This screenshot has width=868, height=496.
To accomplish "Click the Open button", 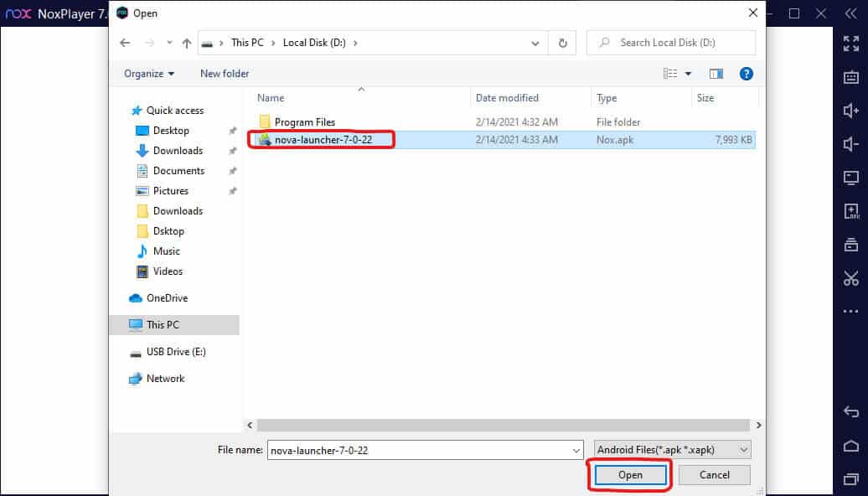I will coord(631,475).
